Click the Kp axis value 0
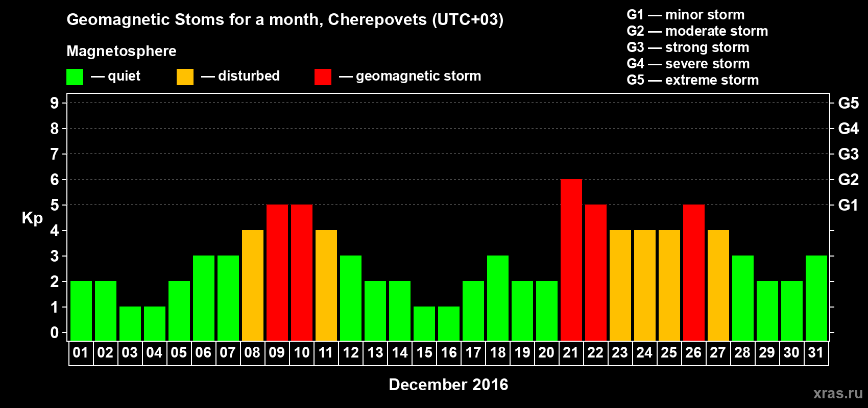This screenshot has width=868, height=408. (x=55, y=333)
